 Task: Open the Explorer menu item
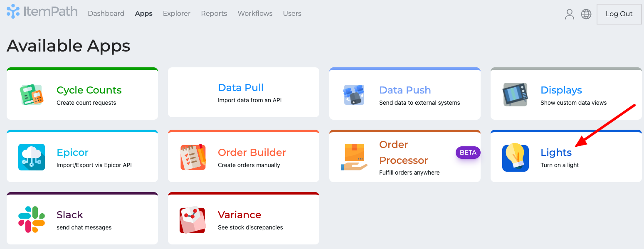[177, 14]
